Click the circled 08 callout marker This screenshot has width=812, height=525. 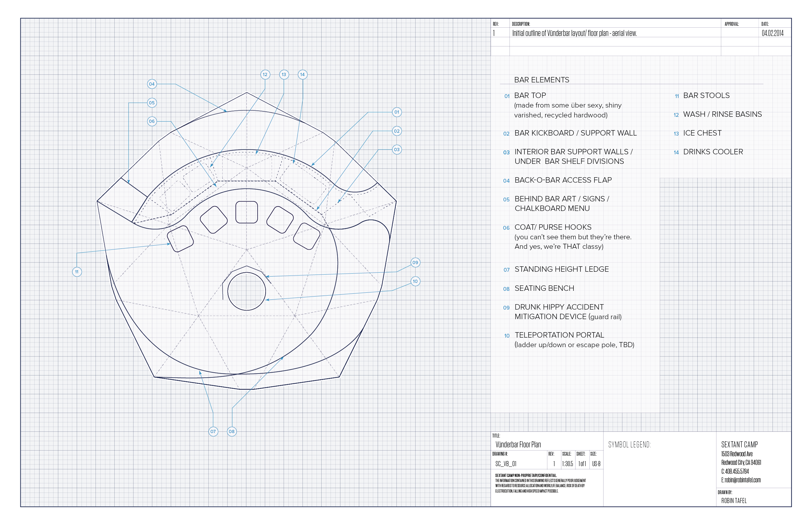(x=232, y=431)
